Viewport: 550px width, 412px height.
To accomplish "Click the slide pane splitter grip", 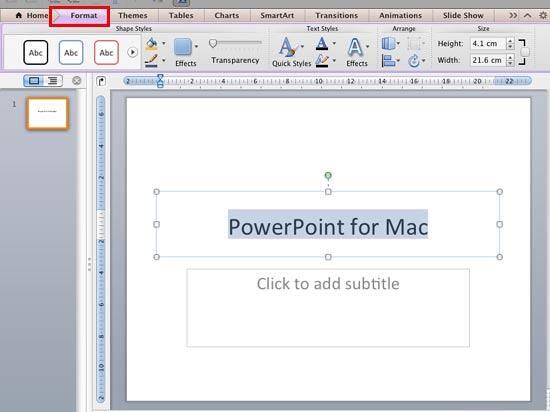I will click(89, 264).
